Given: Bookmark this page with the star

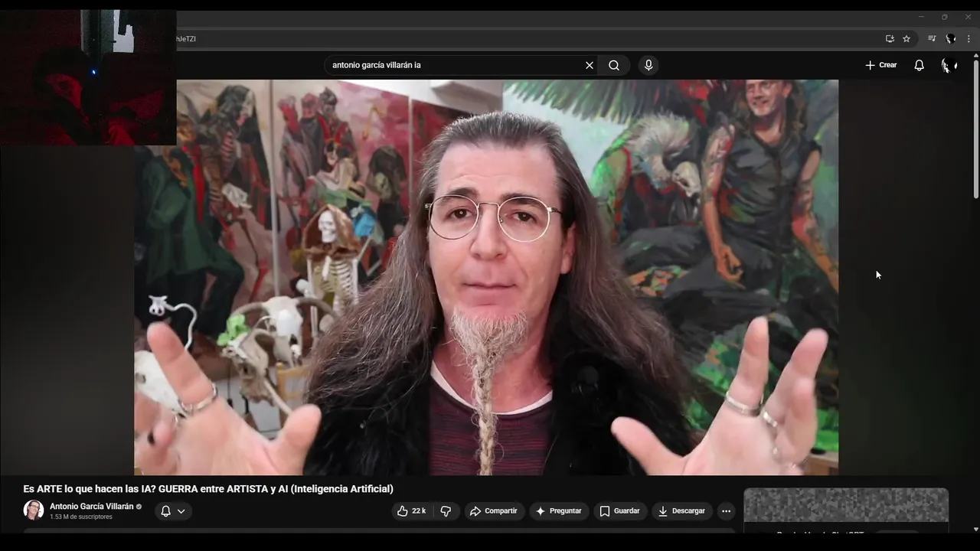Looking at the screenshot, I should click(x=906, y=38).
